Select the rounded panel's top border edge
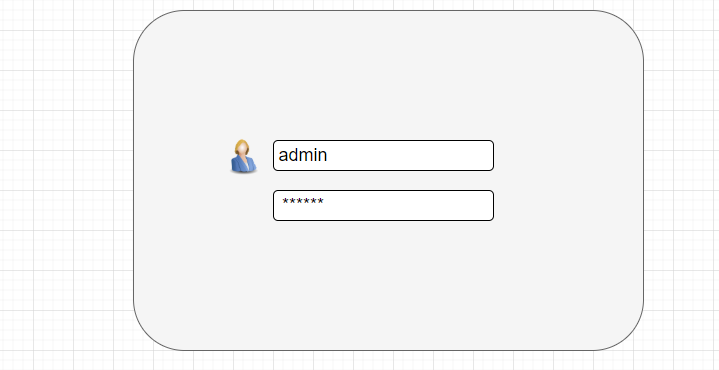Viewport: 719px width, 370px height. [x=388, y=11]
